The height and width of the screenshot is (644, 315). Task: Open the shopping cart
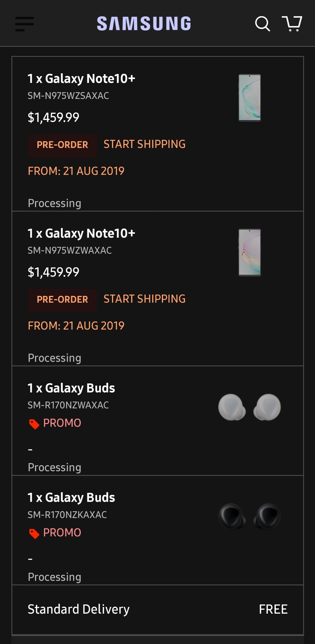tap(292, 23)
